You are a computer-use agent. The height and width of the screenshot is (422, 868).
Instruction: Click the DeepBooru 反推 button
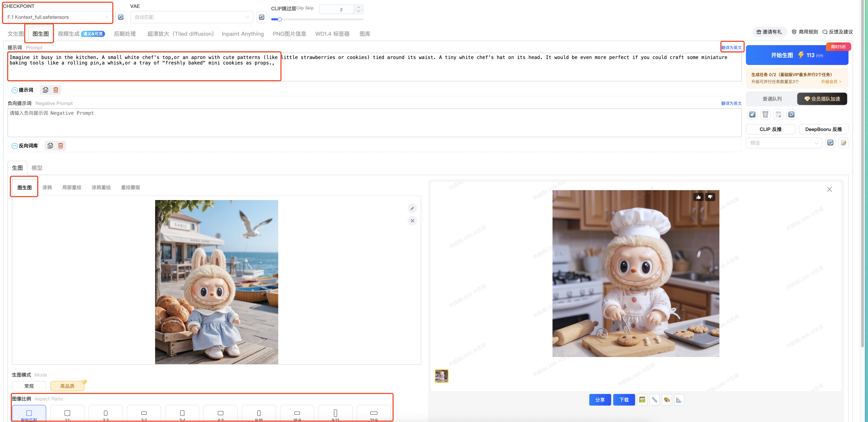coord(823,129)
